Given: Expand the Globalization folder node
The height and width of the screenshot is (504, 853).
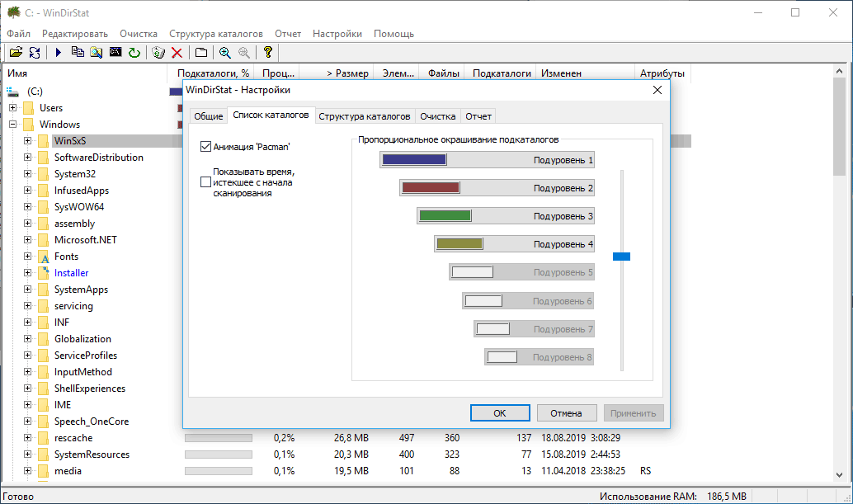Looking at the screenshot, I should coord(28,339).
